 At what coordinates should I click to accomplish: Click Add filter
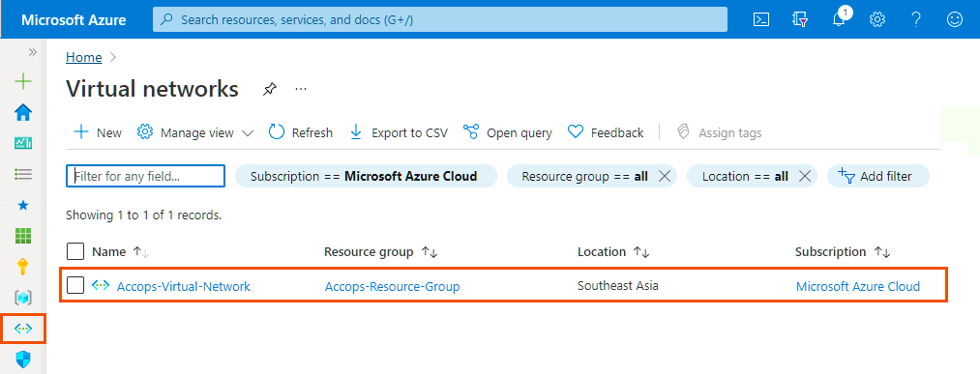coord(878,176)
